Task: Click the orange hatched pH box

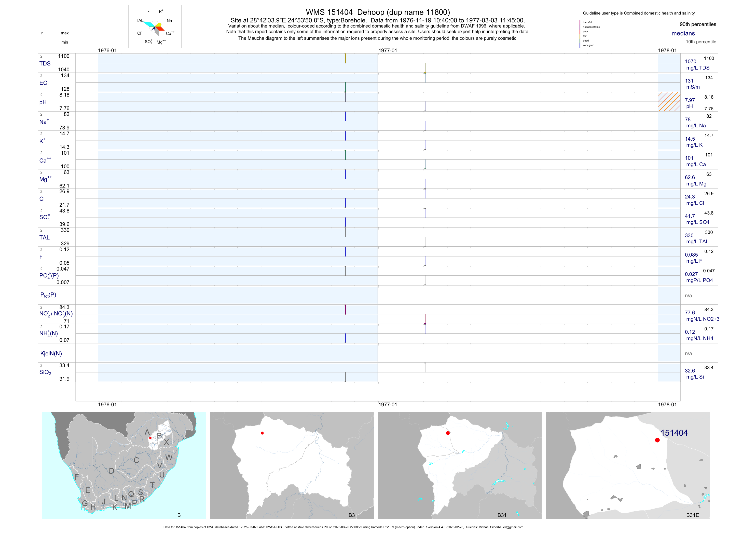Action: (669, 102)
